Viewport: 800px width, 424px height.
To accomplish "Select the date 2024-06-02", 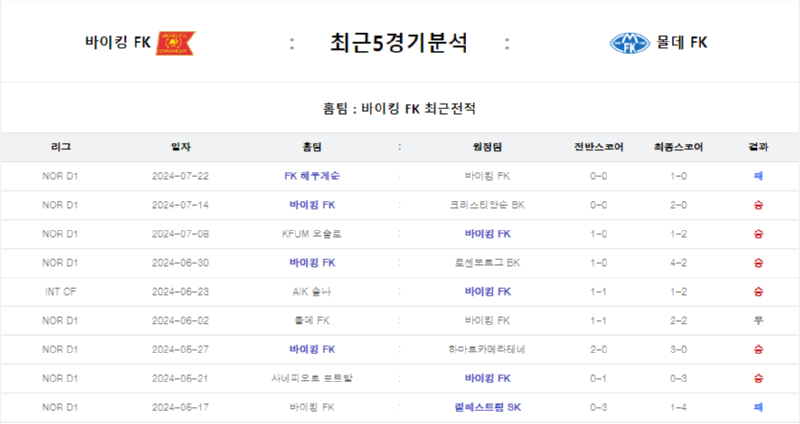I will (x=181, y=321).
